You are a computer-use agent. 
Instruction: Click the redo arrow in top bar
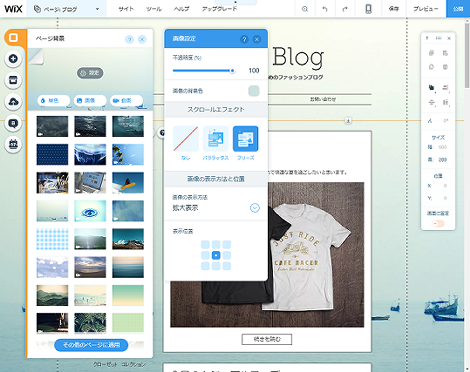click(345, 9)
